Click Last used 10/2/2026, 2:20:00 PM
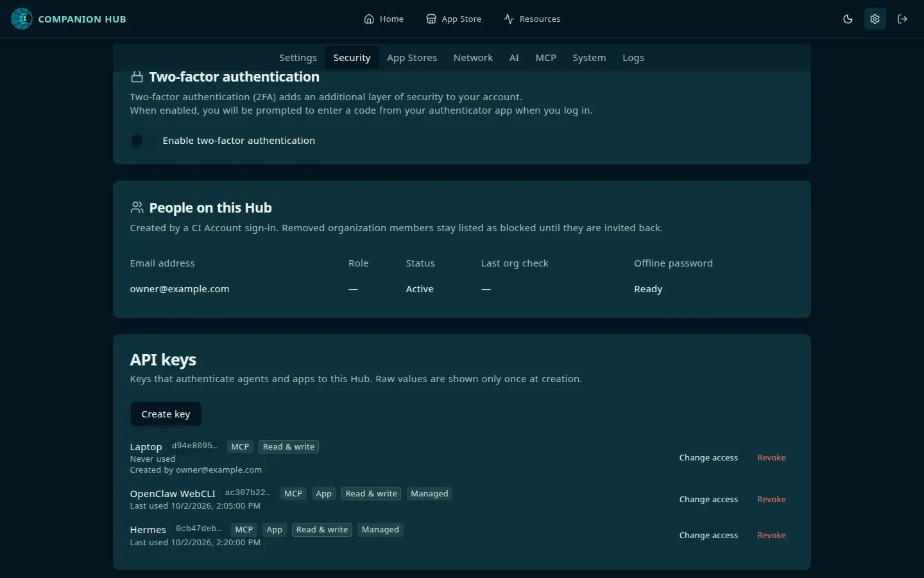The width and height of the screenshot is (924, 578). point(195,543)
